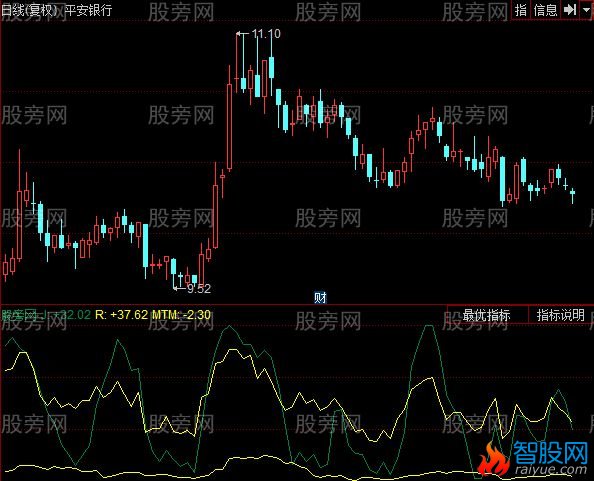Click the jump-to-end arrow icon

pyautogui.click(x=570, y=10)
